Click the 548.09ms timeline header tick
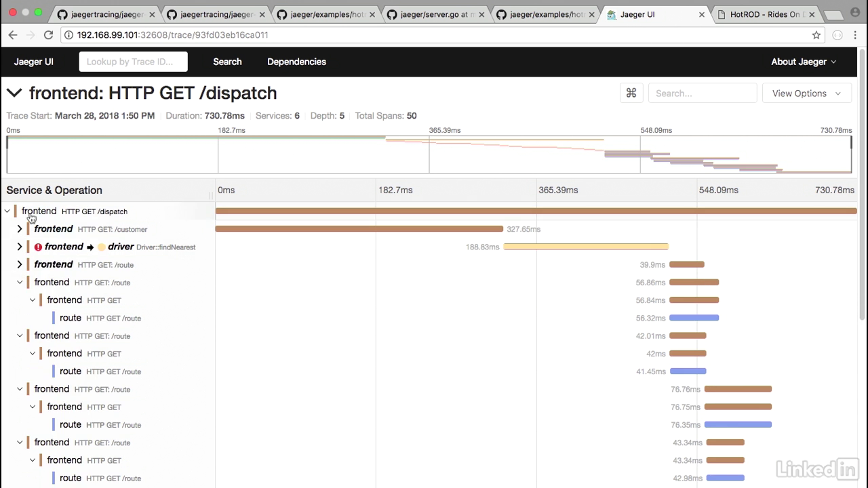 pyautogui.click(x=719, y=190)
